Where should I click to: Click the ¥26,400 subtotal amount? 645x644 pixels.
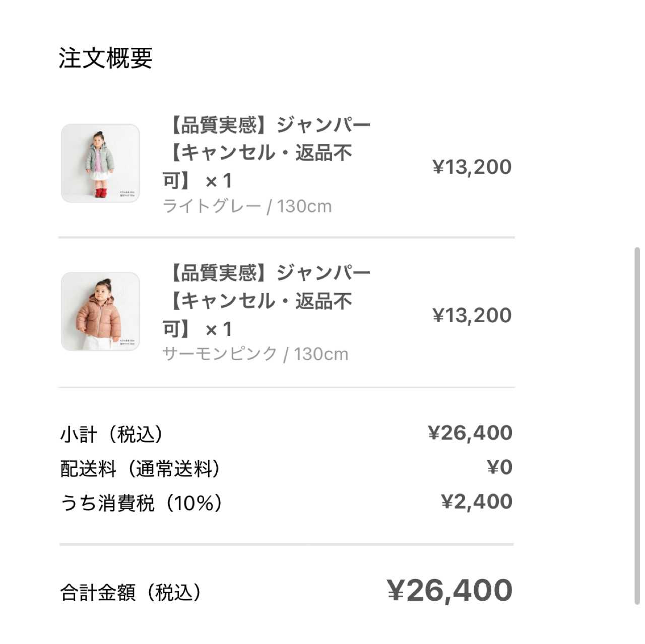[470, 433]
